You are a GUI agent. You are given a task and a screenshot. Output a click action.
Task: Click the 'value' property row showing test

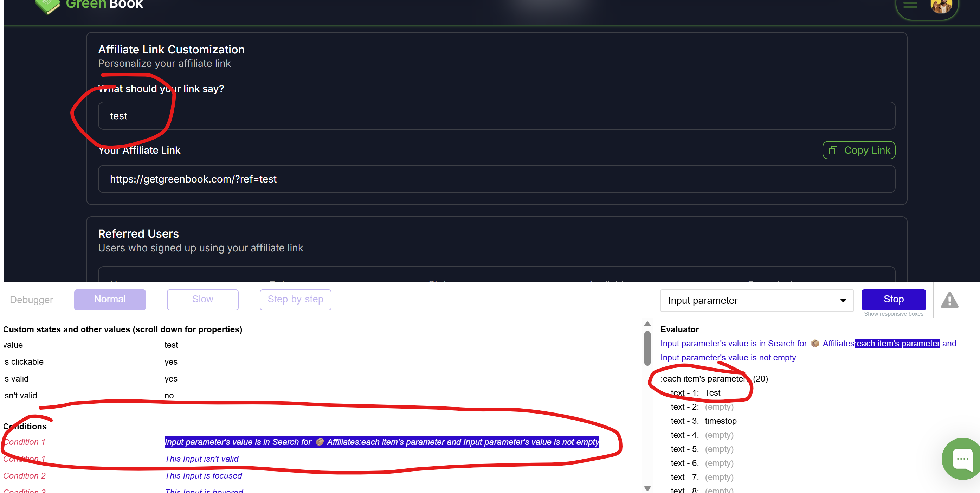(x=91, y=345)
